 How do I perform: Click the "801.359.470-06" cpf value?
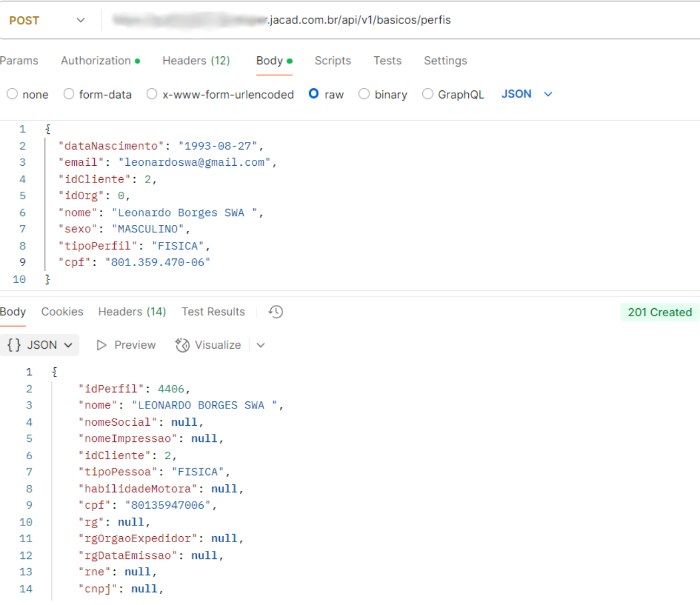(158, 262)
